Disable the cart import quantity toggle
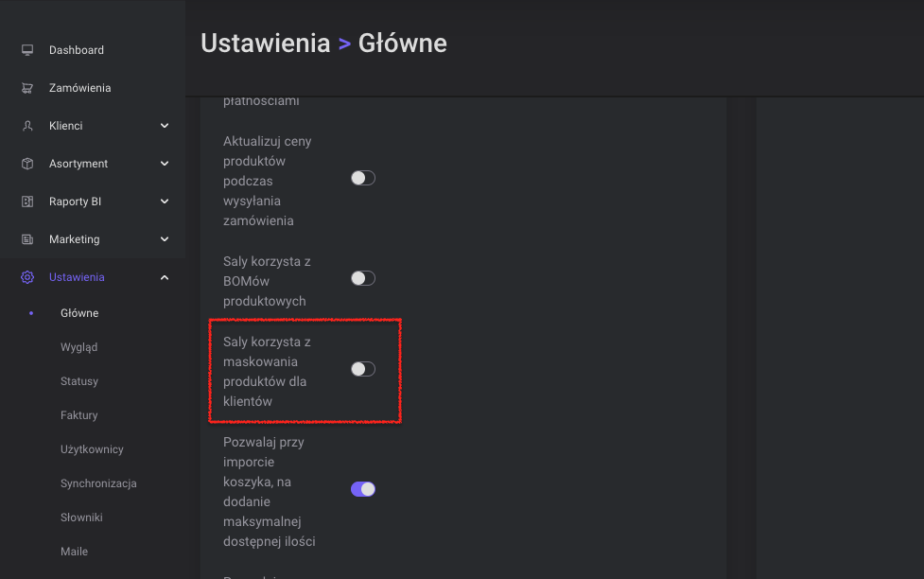The image size is (924, 579). [x=362, y=488]
